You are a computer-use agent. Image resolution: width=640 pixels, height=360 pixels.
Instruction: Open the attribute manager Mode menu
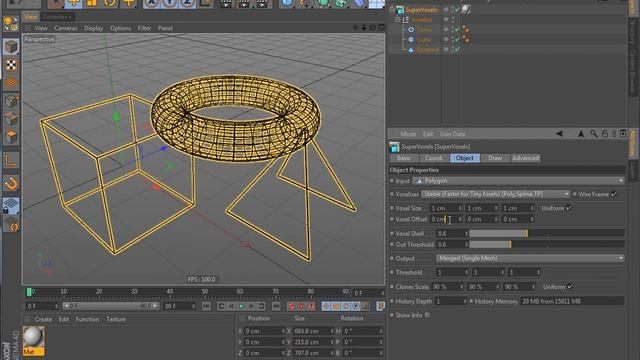click(408, 134)
